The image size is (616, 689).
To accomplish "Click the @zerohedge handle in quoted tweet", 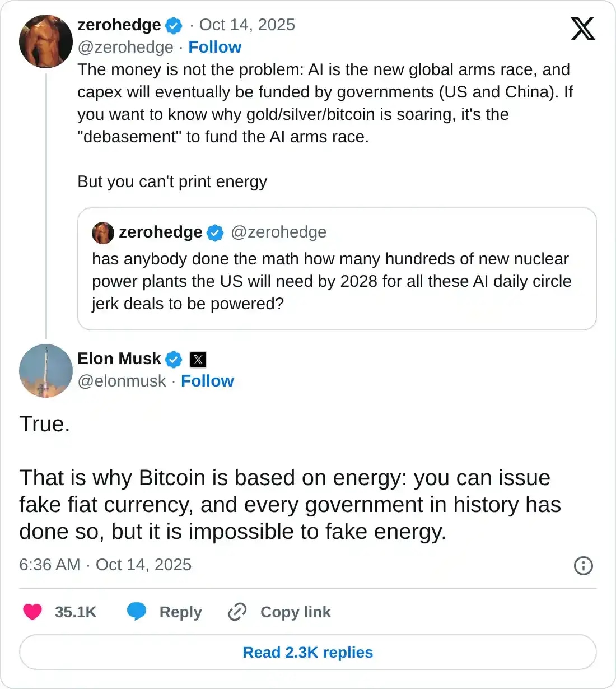I will click(279, 232).
